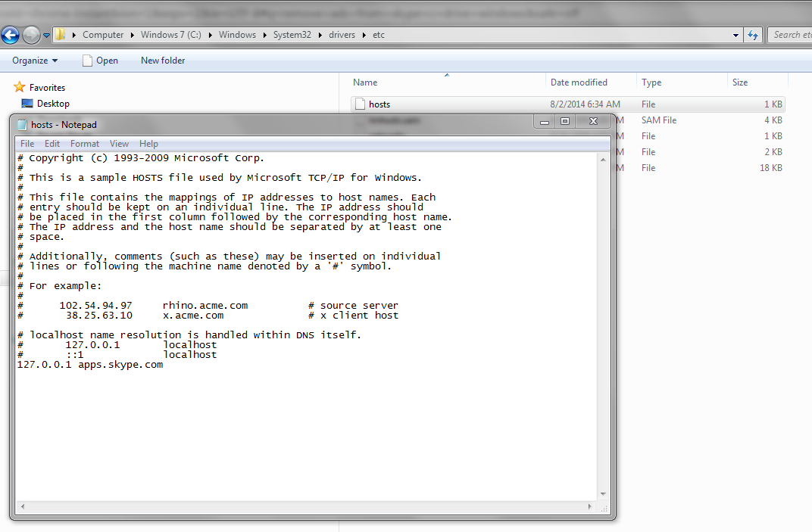Sort by Size column header

(739, 82)
